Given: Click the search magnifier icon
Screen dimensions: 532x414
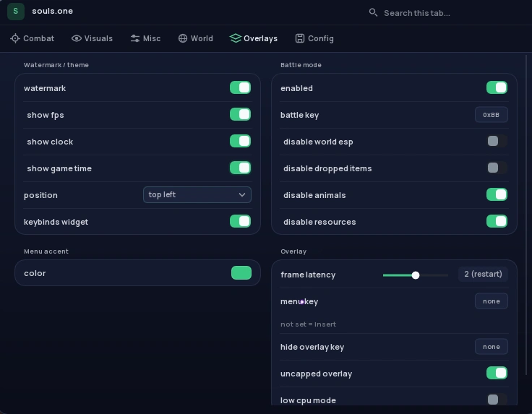Looking at the screenshot, I should [x=373, y=13].
